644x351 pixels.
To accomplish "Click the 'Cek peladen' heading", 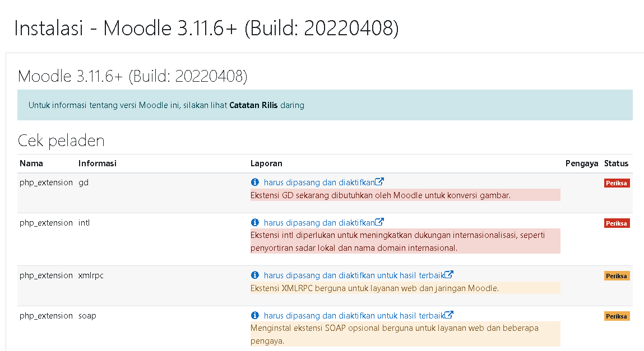I will (61, 141).
